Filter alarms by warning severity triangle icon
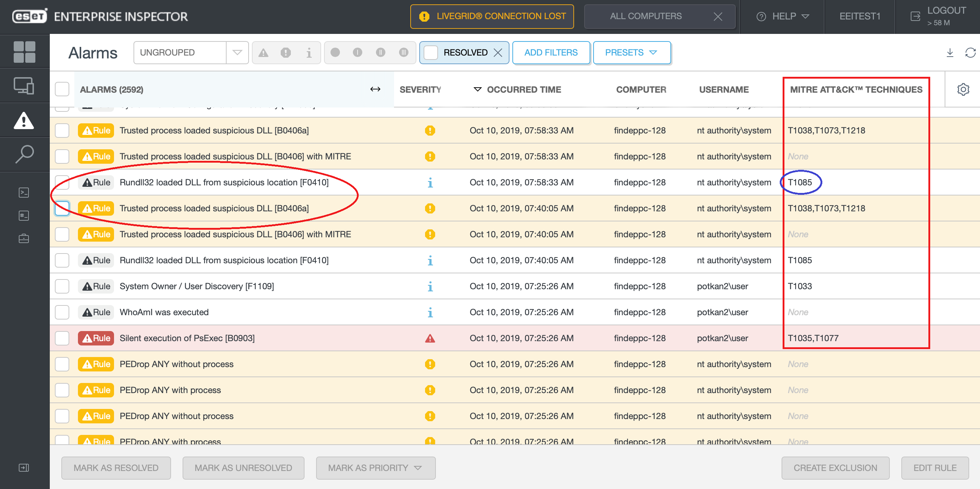Viewport: 980px width, 489px height. [264, 53]
